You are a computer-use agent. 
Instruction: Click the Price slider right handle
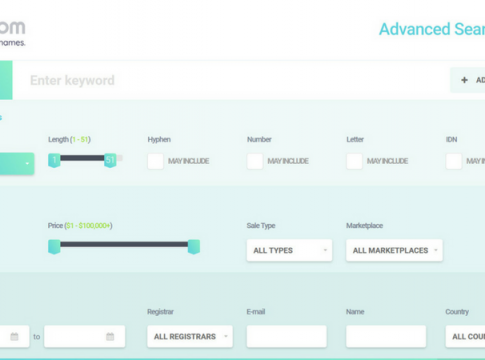coord(194,247)
